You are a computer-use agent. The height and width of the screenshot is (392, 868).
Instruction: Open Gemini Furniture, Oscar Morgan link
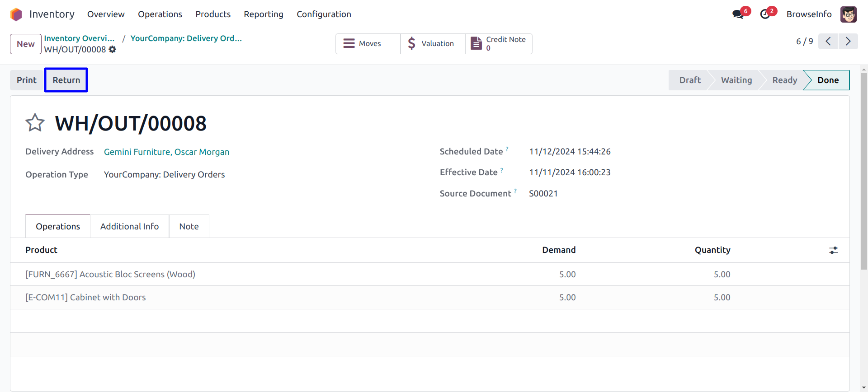(x=166, y=152)
